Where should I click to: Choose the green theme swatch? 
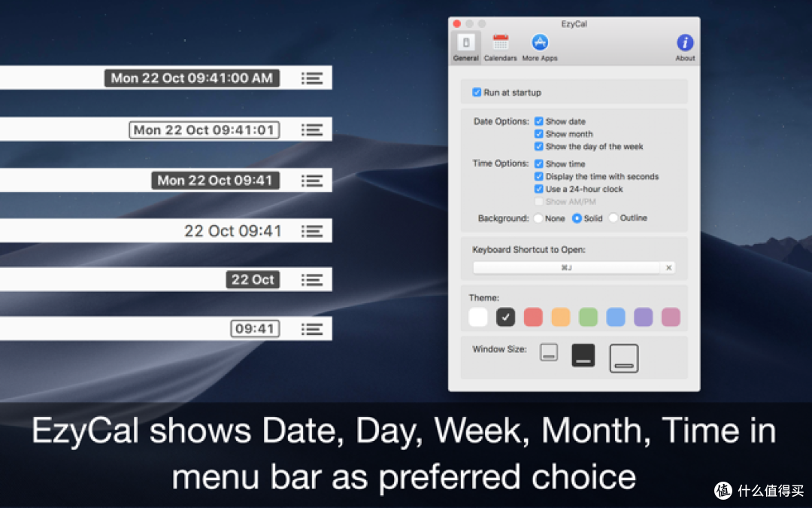click(x=588, y=317)
